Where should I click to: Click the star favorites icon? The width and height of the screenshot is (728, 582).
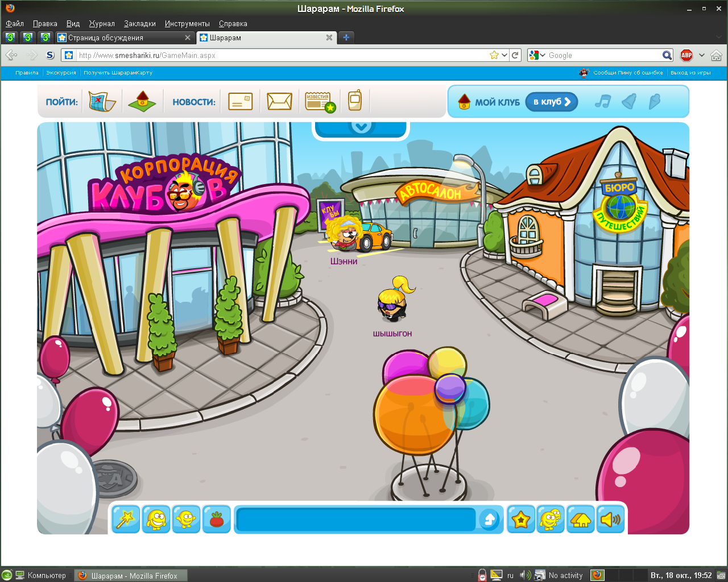[520, 519]
